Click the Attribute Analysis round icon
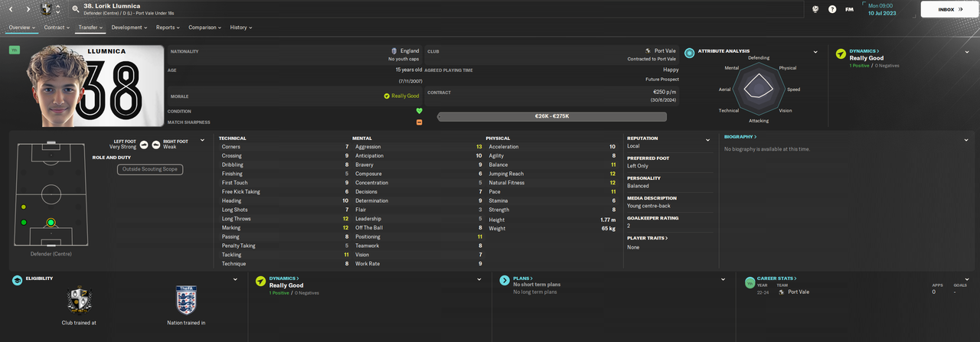 pyautogui.click(x=690, y=53)
